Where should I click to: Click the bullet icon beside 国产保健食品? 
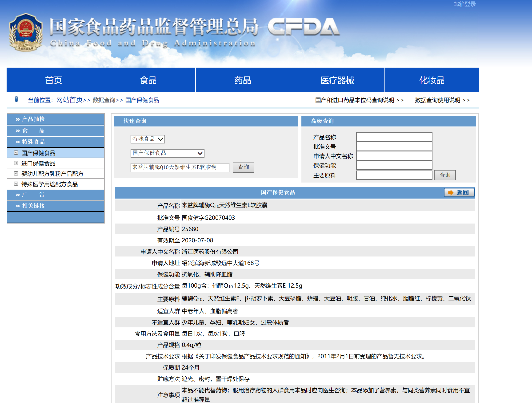(x=16, y=153)
